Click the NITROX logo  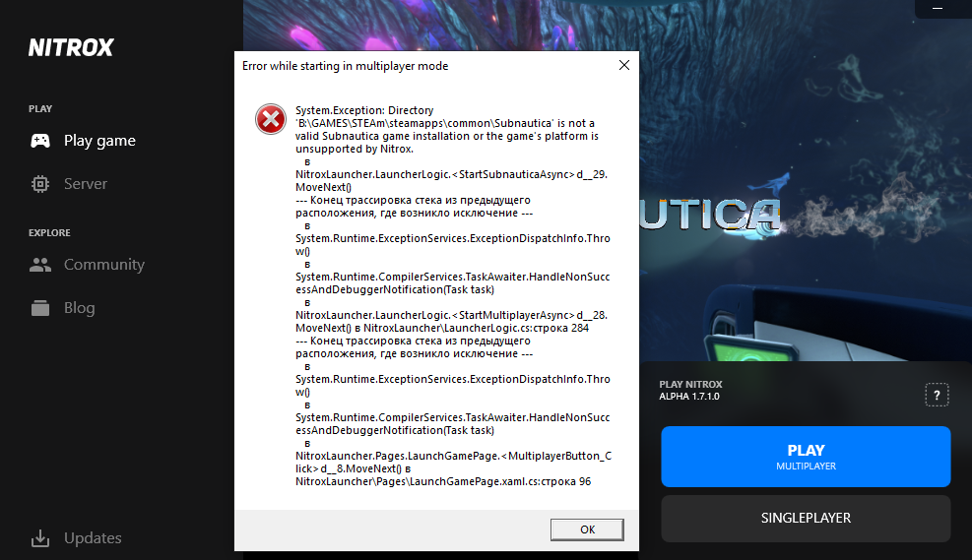click(71, 47)
